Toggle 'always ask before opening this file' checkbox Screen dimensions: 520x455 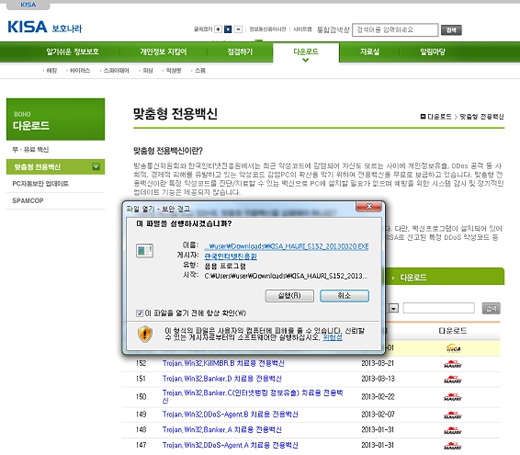[x=139, y=313]
